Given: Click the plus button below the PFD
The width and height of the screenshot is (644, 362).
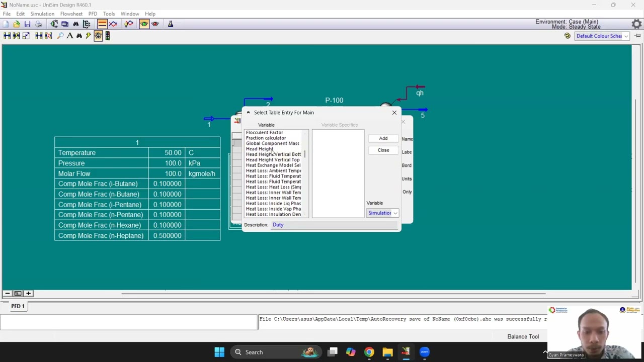Looking at the screenshot, I should 28,294.
